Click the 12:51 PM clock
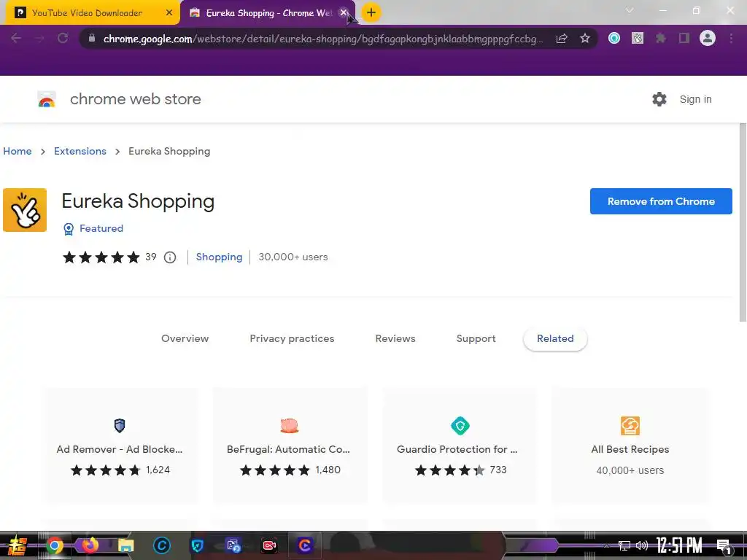Screen dimensions: 747x560 coord(679,545)
